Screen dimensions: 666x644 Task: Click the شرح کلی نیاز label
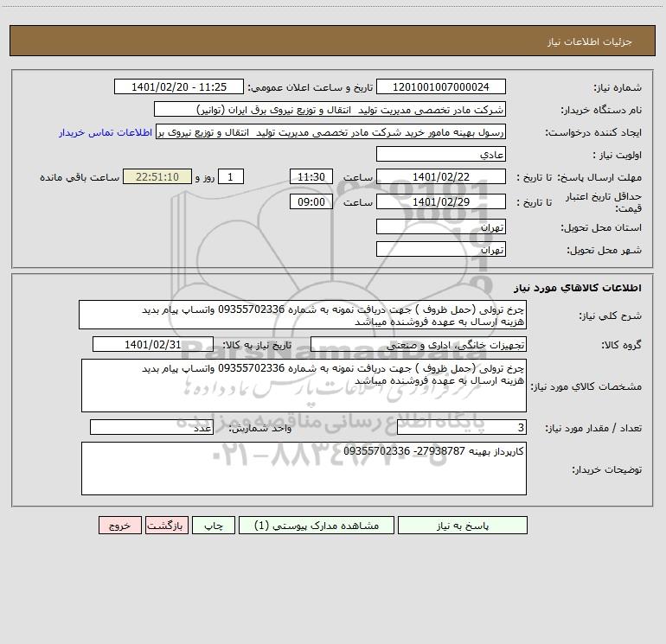(611, 316)
